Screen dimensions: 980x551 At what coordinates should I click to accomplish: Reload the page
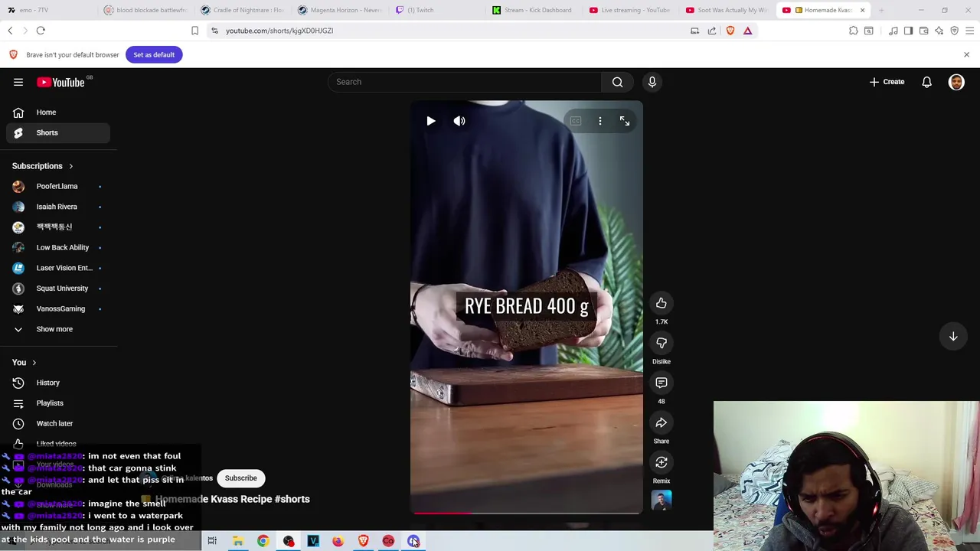[x=41, y=31]
